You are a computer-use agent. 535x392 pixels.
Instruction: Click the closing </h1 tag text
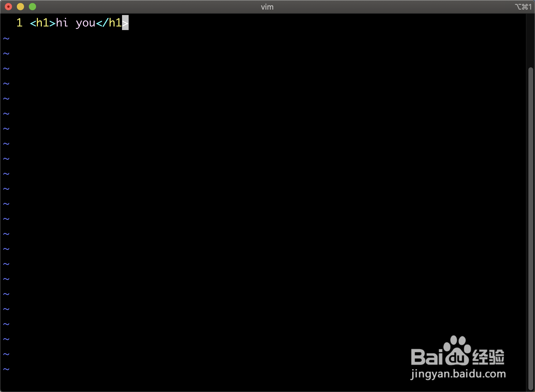coord(109,23)
